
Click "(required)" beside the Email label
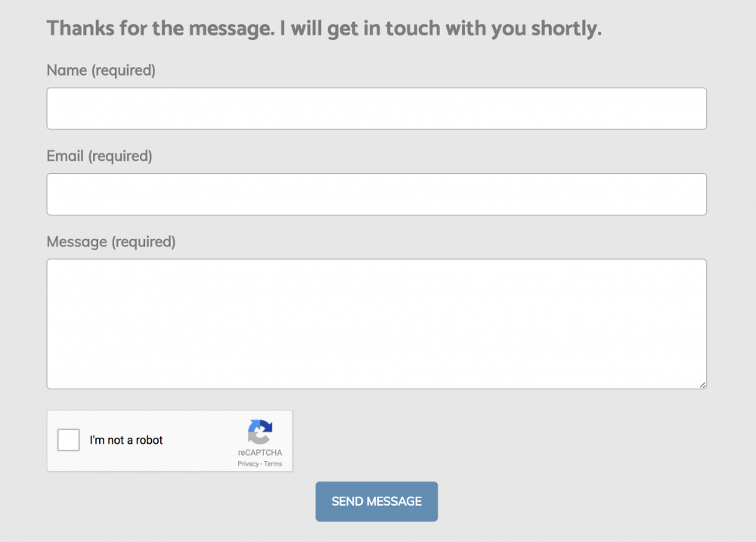[120, 156]
